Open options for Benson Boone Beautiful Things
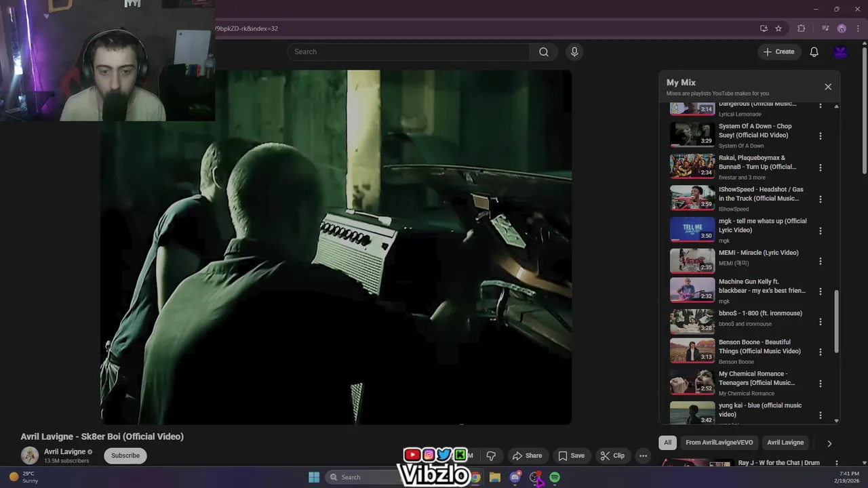Image resolution: width=868 pixels, height=488 pixels. tap(820, 352)
